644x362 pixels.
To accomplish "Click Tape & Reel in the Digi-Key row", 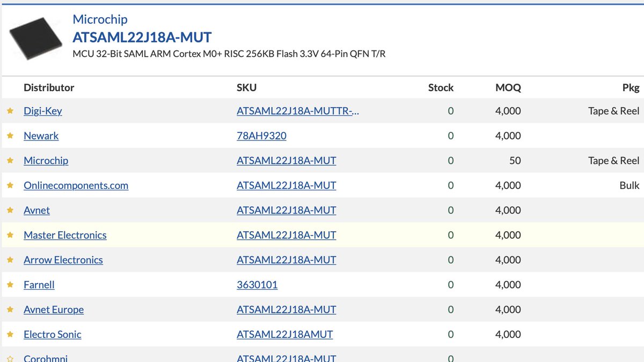I will point(614,111).
